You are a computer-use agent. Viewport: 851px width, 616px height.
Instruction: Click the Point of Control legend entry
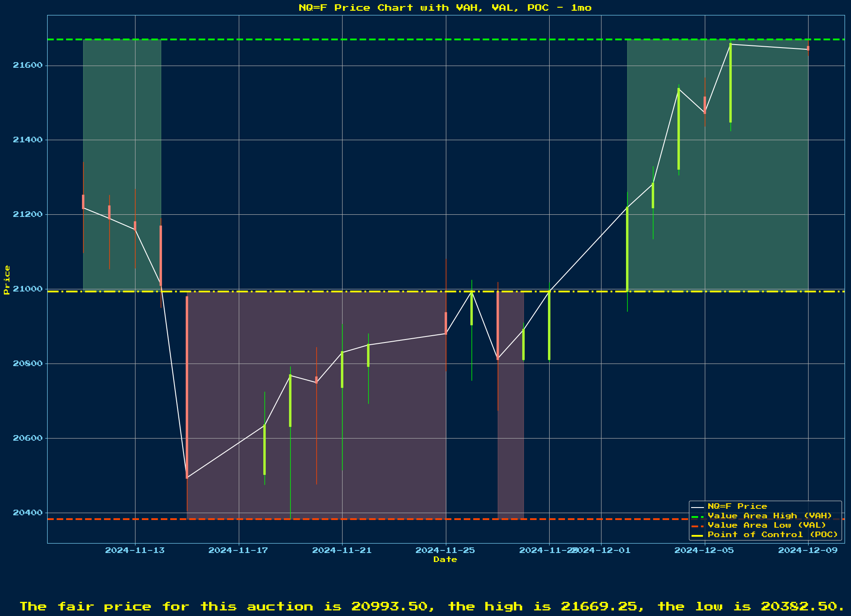[x=773, y=535]
